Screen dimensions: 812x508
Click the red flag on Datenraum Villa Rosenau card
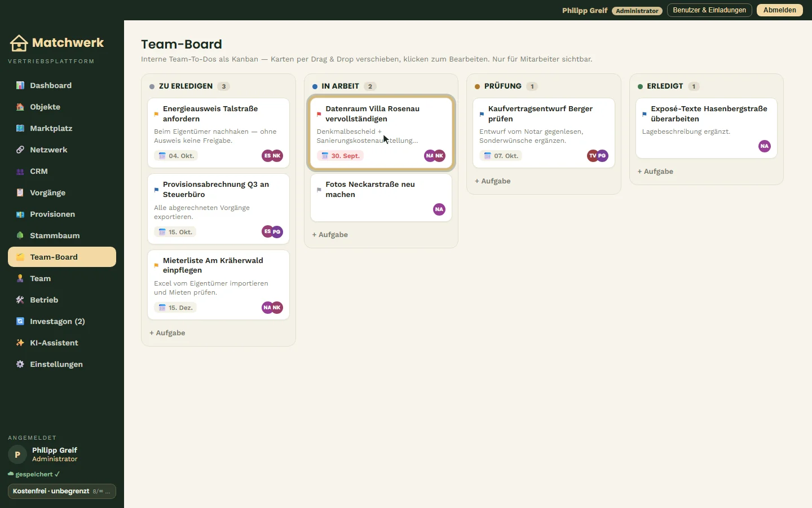(x=319, y=114)
